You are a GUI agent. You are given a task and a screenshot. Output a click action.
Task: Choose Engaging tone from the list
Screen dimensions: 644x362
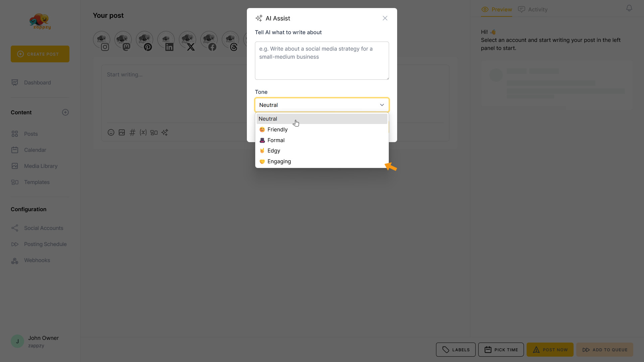click(x=279, y=161)
